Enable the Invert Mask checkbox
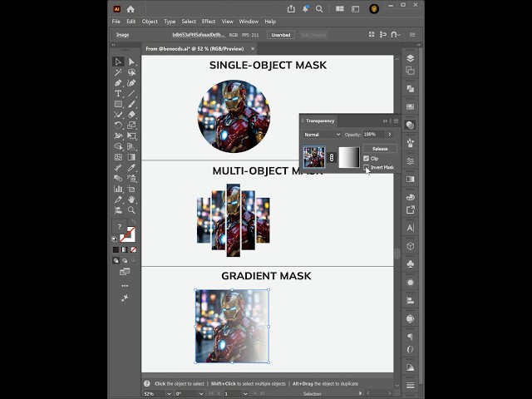The width and height of the screenshot is (532, 399). click(366, 167)
